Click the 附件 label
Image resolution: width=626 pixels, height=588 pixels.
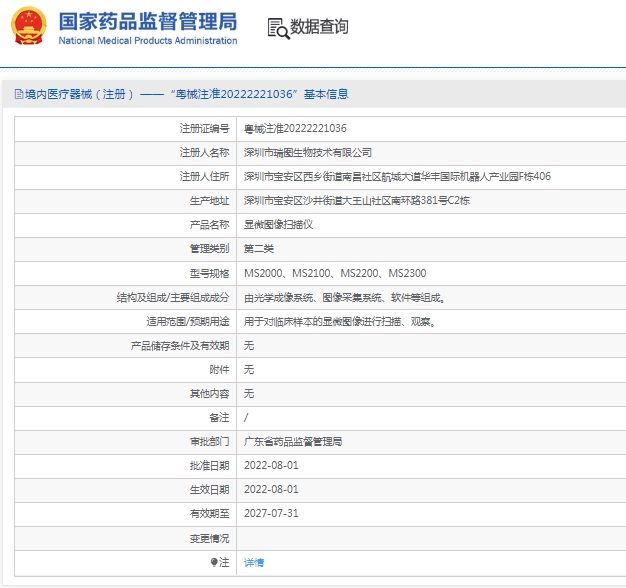point(219,370)
